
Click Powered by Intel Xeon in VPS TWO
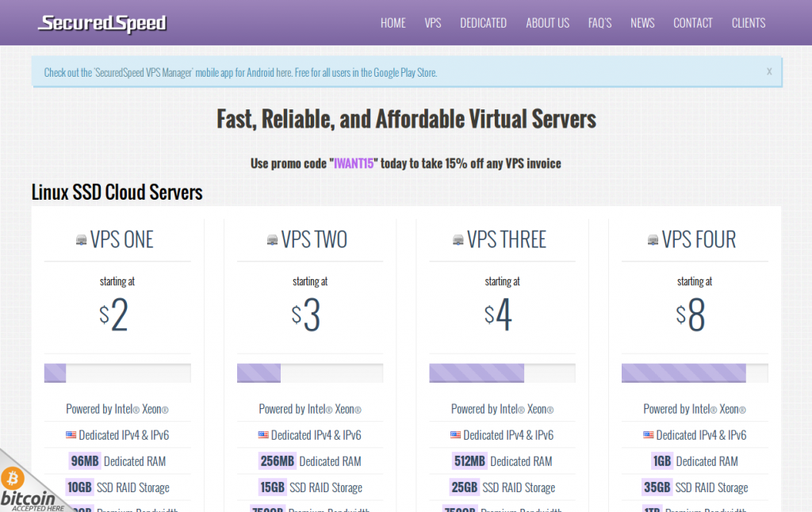click(x=310, y=409)
